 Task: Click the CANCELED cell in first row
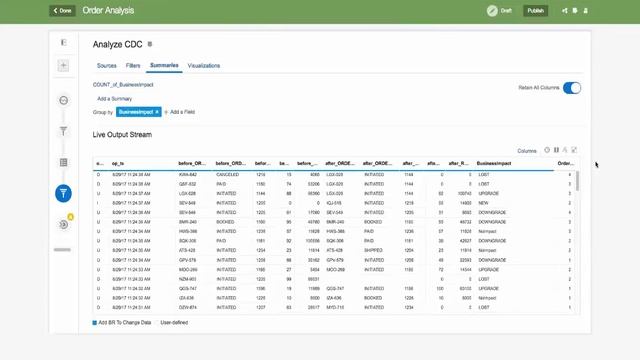click(227, 175)
